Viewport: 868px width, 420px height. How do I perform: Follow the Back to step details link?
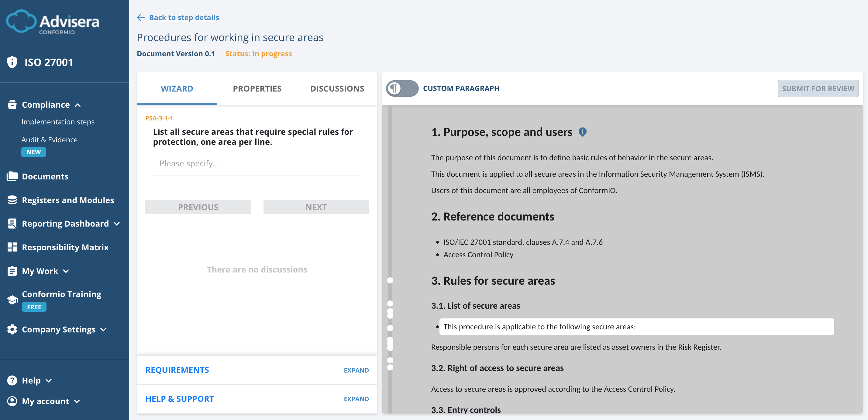184,17
